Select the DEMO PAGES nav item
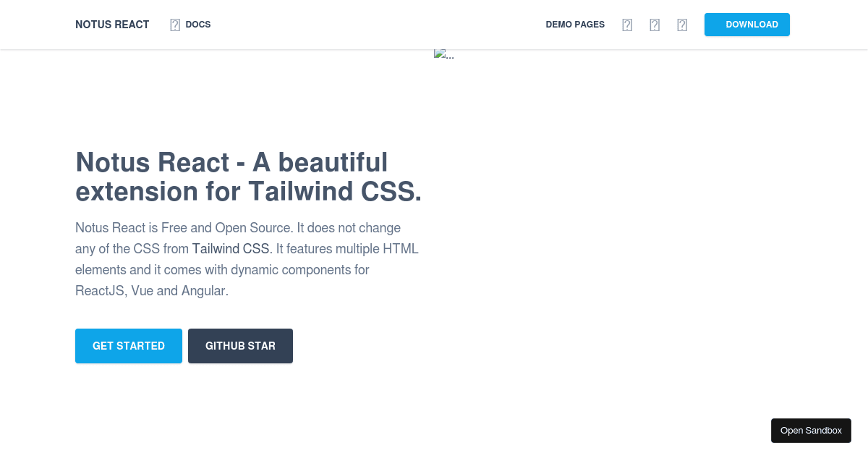The height and width of the screenshot is (456, 868). click(575, 25)
